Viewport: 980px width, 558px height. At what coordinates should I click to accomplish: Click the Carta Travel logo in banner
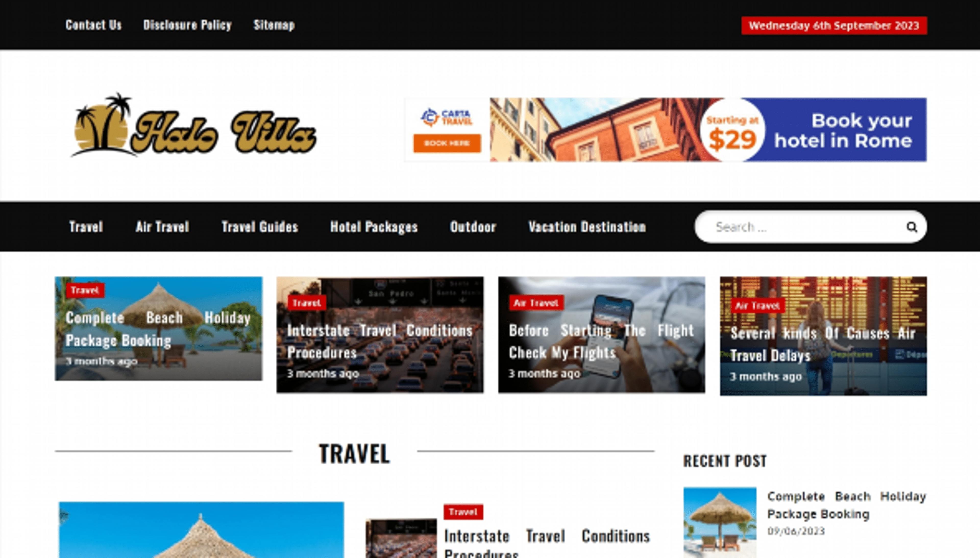(447, 117)
